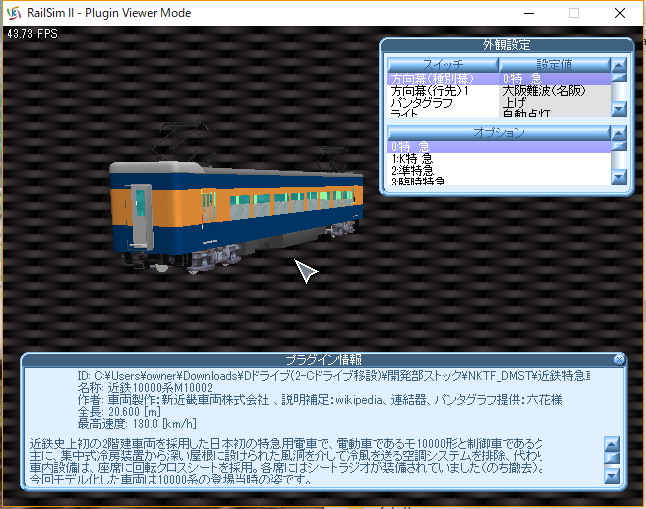Click the down arrow of the オプション list scrollbar
The height and width of the screenshot is (509, 646).
619,177
